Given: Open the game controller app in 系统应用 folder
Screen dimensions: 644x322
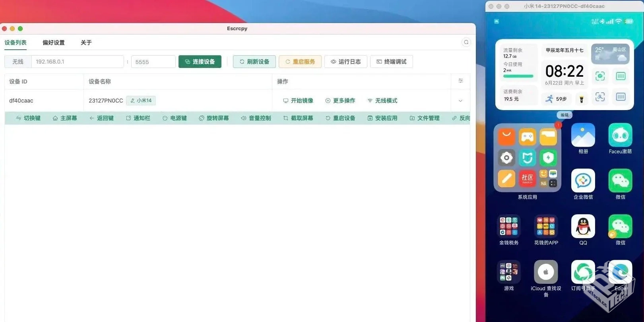Looking at the screenshot, I should tap(528, 137).
